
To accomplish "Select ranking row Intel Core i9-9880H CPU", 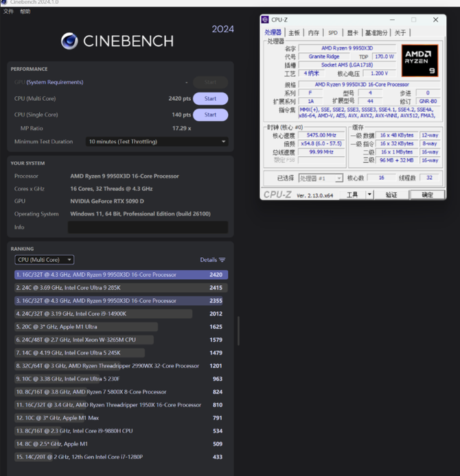I will coord(121,431).
